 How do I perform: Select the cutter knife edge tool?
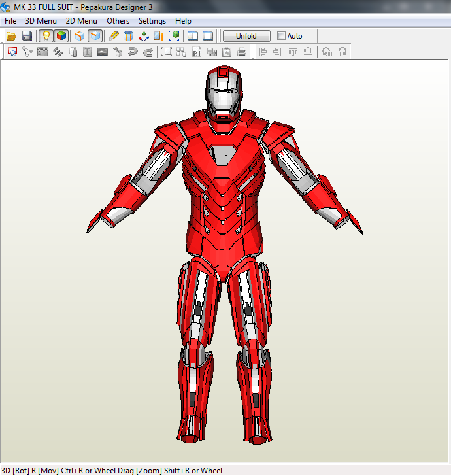coord(114,36)
